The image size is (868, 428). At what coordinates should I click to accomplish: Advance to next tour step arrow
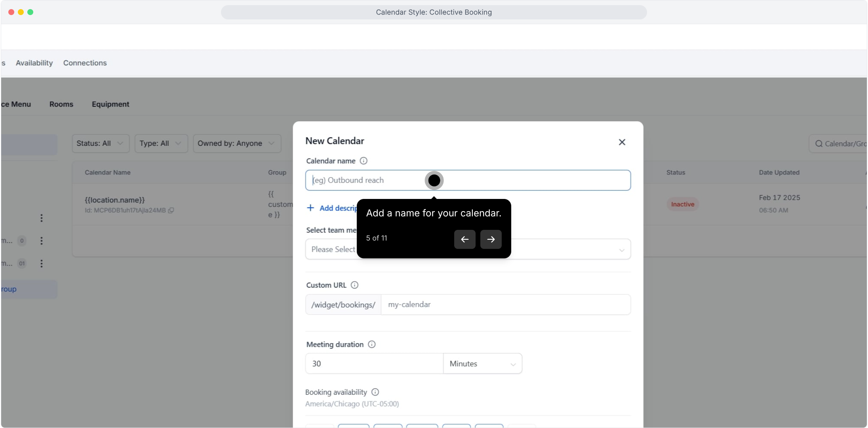click(491, 239)
